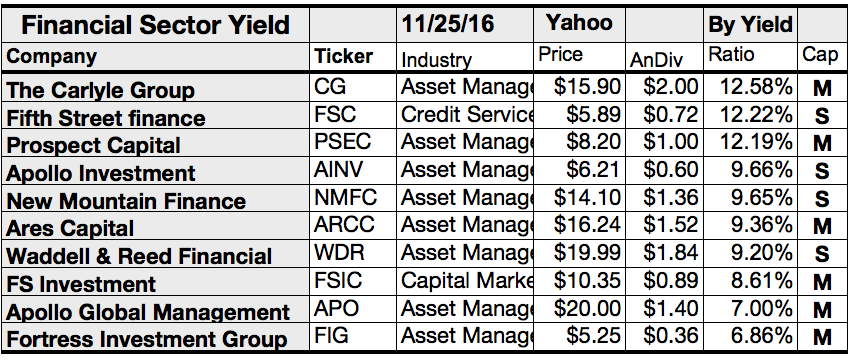The width and height of the screenshot is (854, 360).
Task: Select the FSC ticker cell
Action: (353, 114)
